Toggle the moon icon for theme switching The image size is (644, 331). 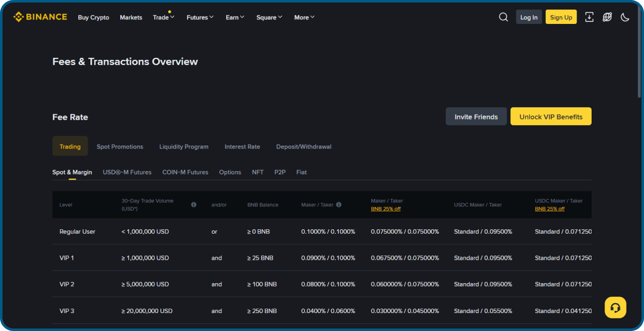click(x=625, y=17)
